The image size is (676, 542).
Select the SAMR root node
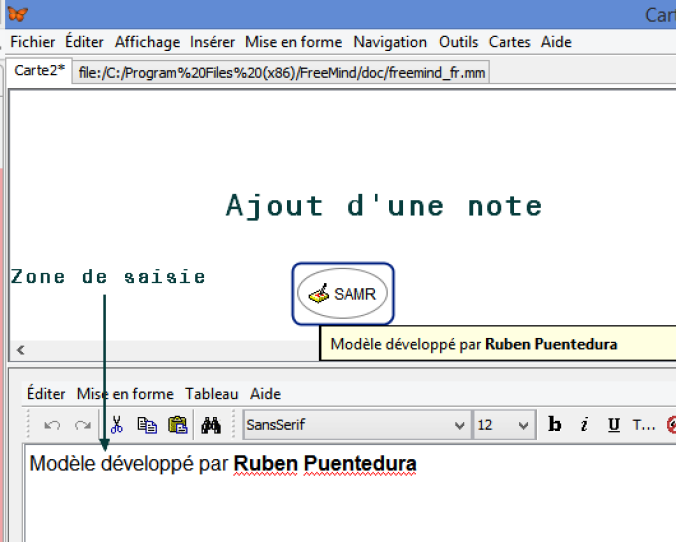click(343, 294)
